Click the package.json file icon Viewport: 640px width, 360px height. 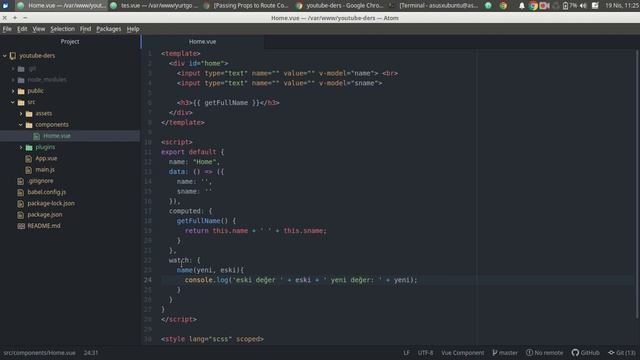pos(21,214)
